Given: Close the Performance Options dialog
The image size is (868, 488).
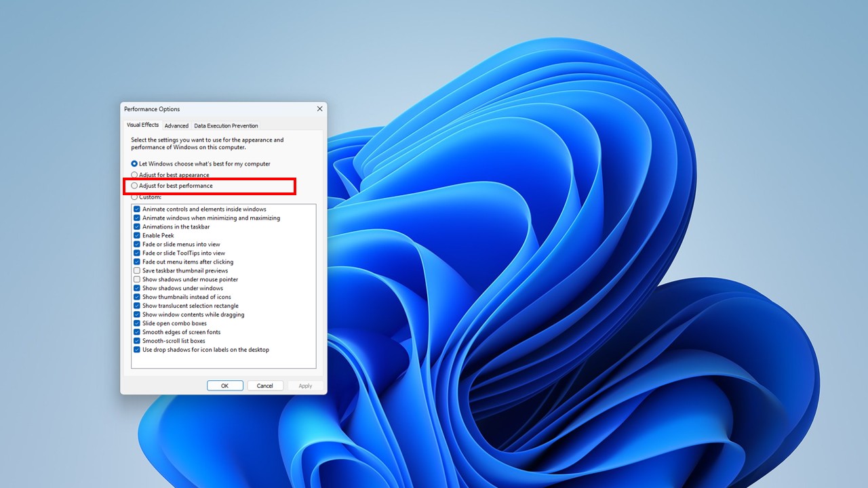Looking at the screenshot, I should click(319, 109).
